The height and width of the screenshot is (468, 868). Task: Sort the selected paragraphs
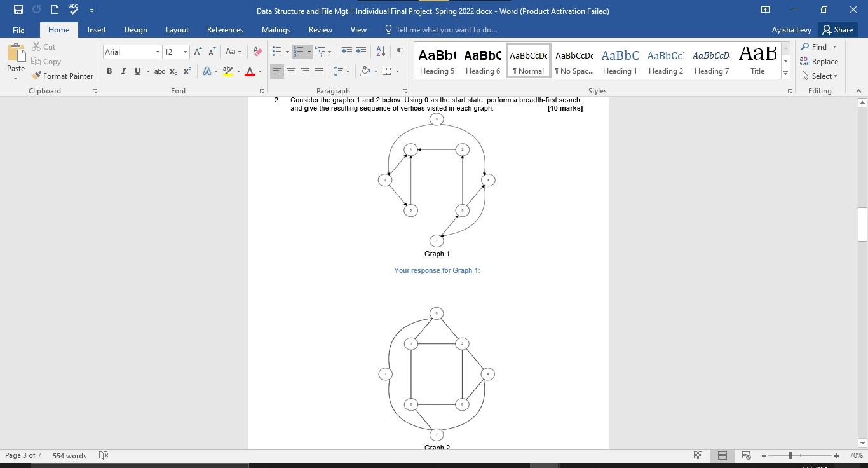[381, 52]
